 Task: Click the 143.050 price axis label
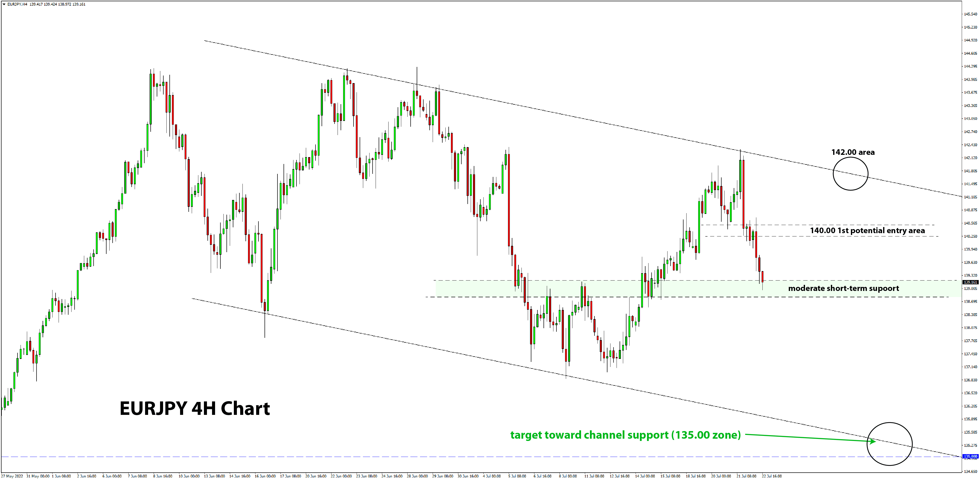[x=970, y=119]
